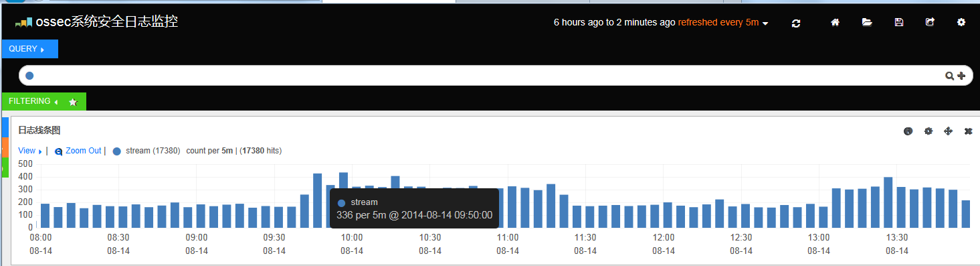Expand the View options

[29, 151]
